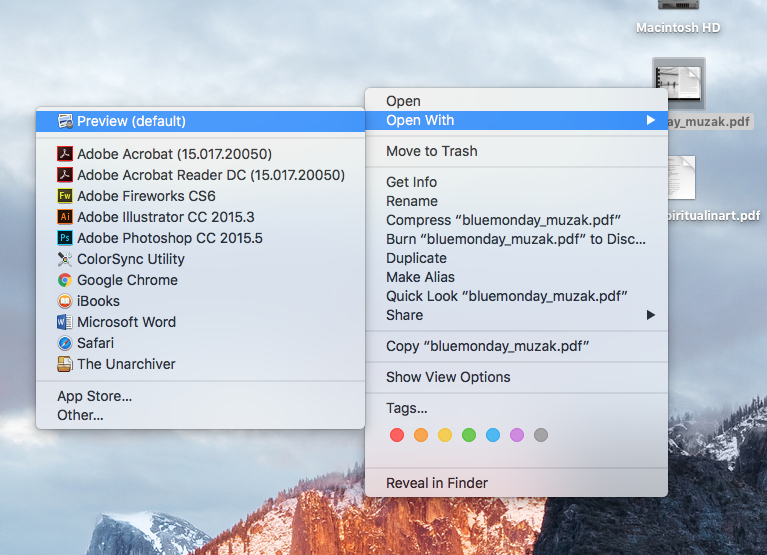The image size is (767, 555).
Task: Open with Adobe Illustrator CC 2015.3 label
Action: point(166,217)
